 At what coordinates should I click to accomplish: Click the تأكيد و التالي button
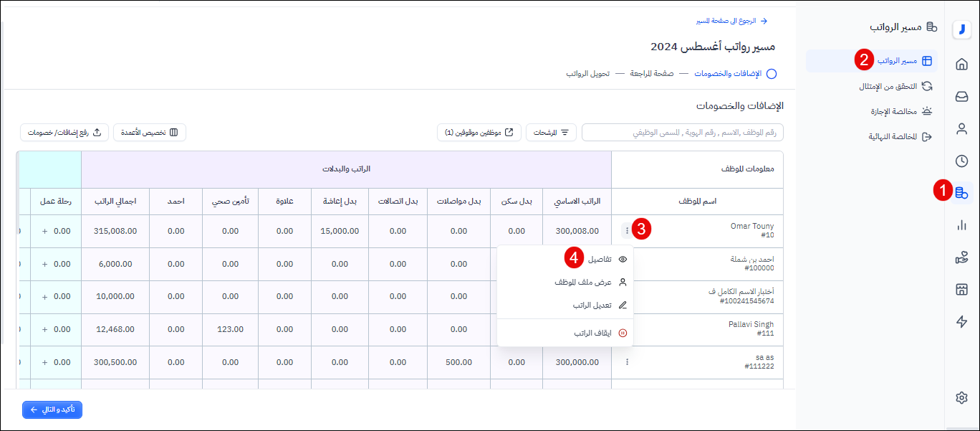(52, 409)
